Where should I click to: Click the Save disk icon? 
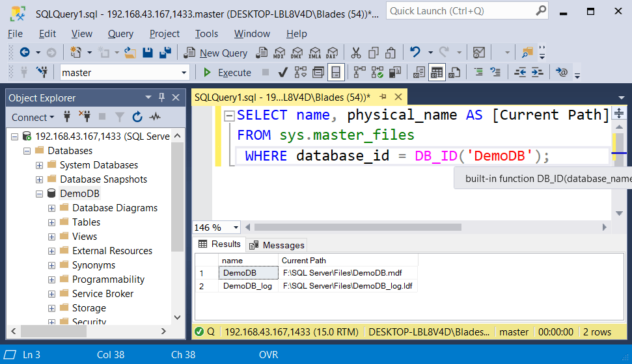148,53
